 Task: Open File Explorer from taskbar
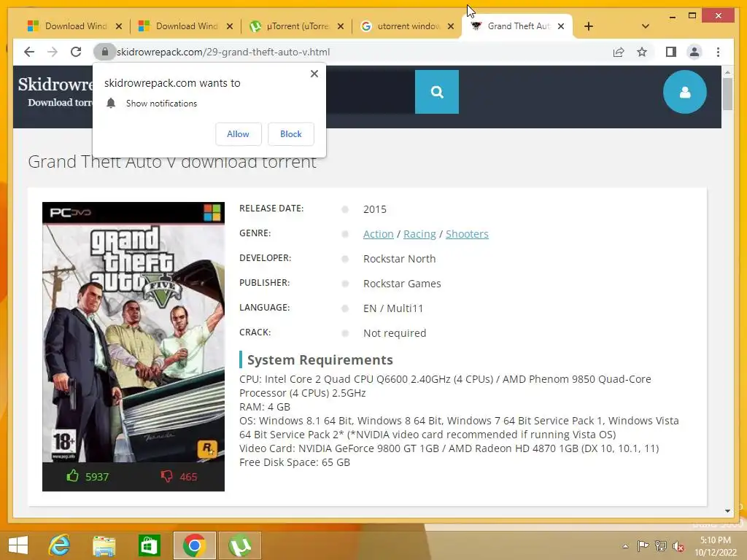click(104, 545)
